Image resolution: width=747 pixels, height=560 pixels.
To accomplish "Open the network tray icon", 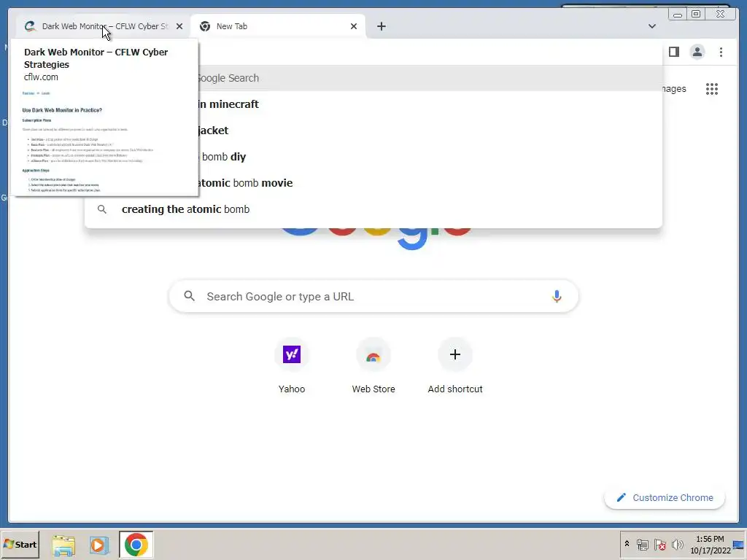I will 642,544.
